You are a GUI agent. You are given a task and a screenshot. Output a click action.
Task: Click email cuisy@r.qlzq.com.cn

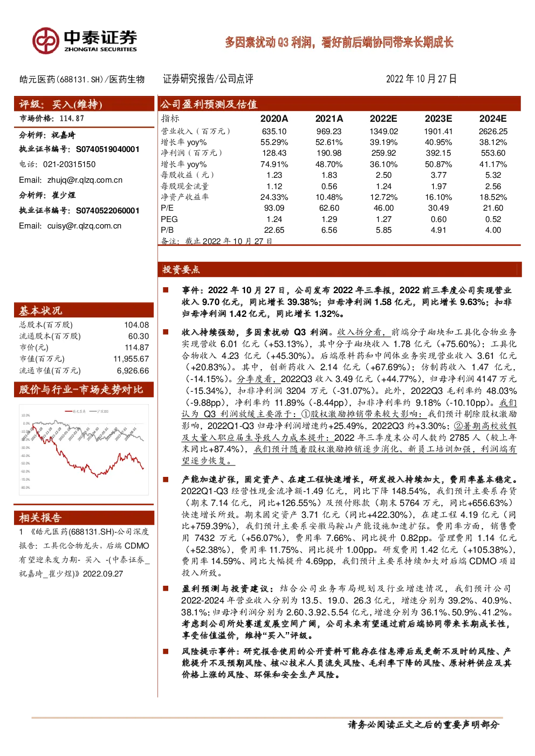(84, 226)
